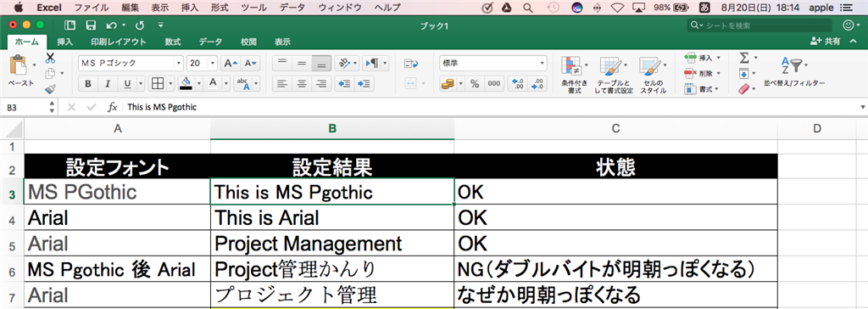
Task: Copy selection with the copy icon
Action: (50, 73)
